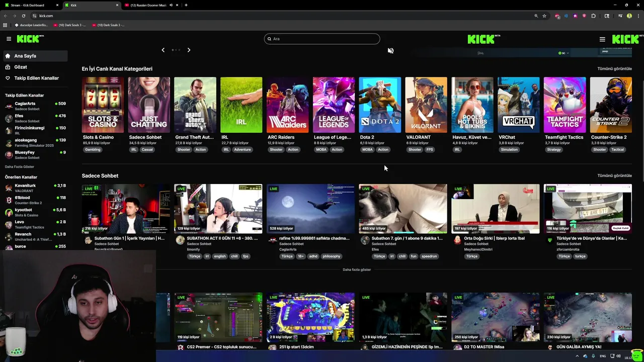The height and width of the screenshot is (362, 644).
Task: Open Subathon 7. gün dog stream thumbnail
Action: (403, 209)
